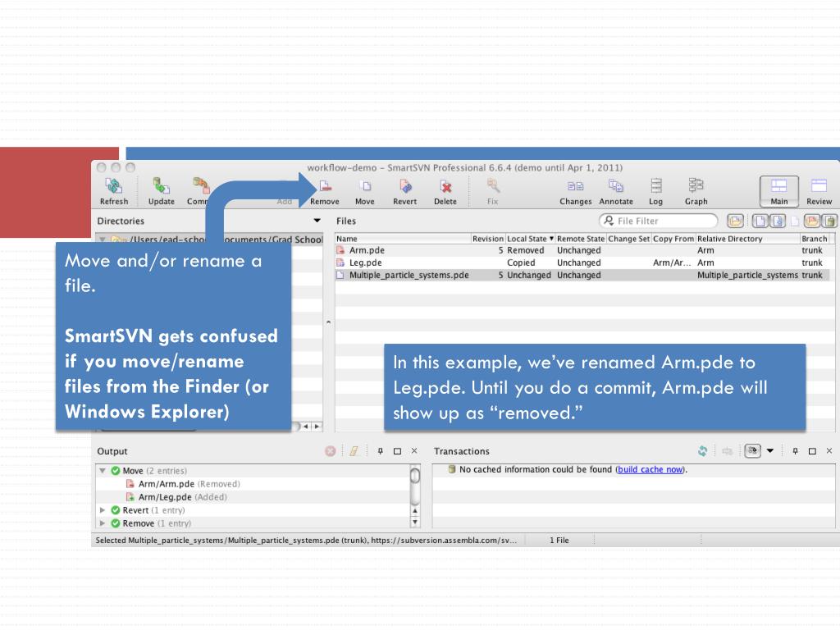Sort by the Remote State column
The width and height of the screenshot is (840, 630).
coord(581,239)
